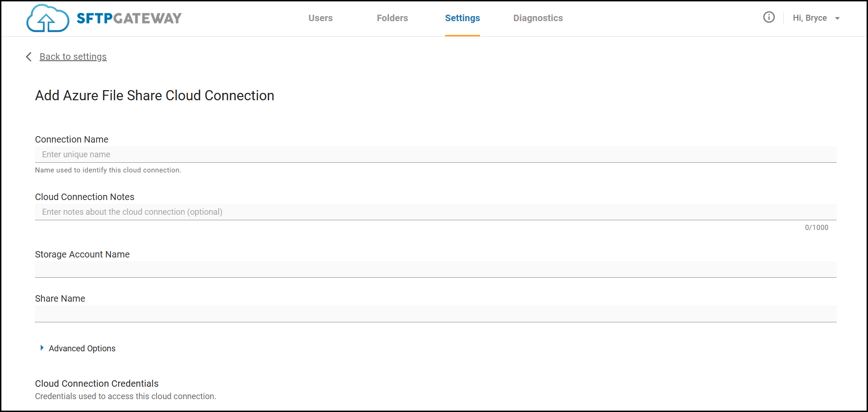Viewport: 868px width, 412px height.
Task: Click the SFTP Gateway cloud logo icon
Action: 47,18
